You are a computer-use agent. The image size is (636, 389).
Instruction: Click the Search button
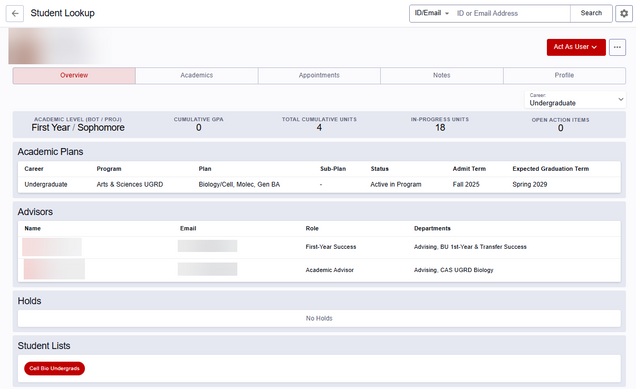[x=591, y=13]
